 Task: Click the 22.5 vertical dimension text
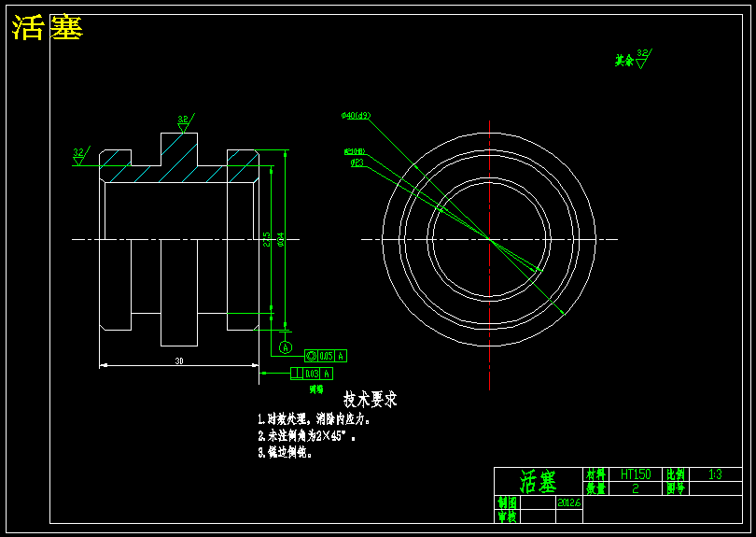point(266,239)
